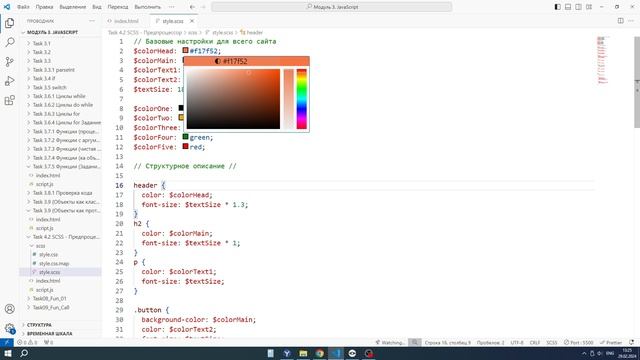Open the Extensions view
Image resolution: width=640 pixels, height=360 pixels.
(x=10, y=100)
